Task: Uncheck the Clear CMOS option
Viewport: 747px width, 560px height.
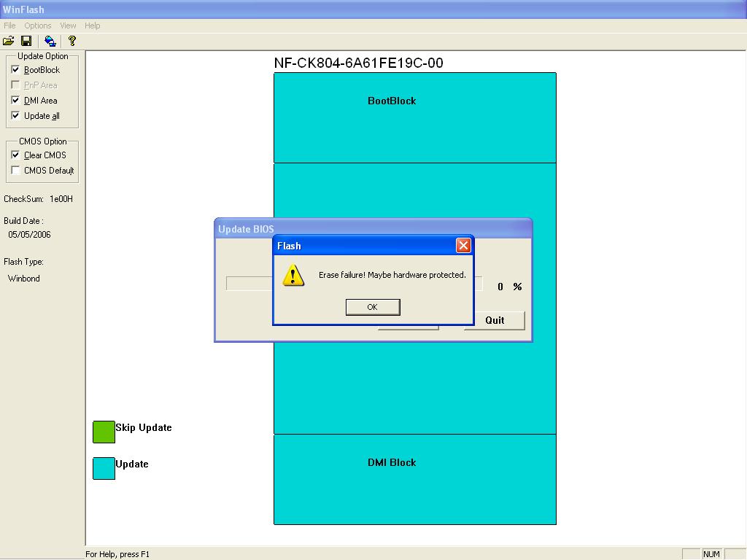Action: coord(16,155)
